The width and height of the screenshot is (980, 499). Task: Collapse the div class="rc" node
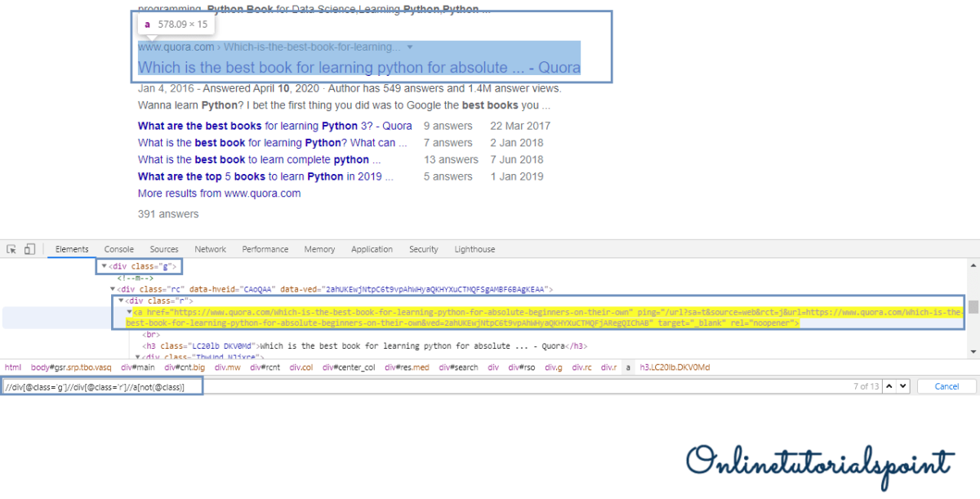click(x=113, y=289)
